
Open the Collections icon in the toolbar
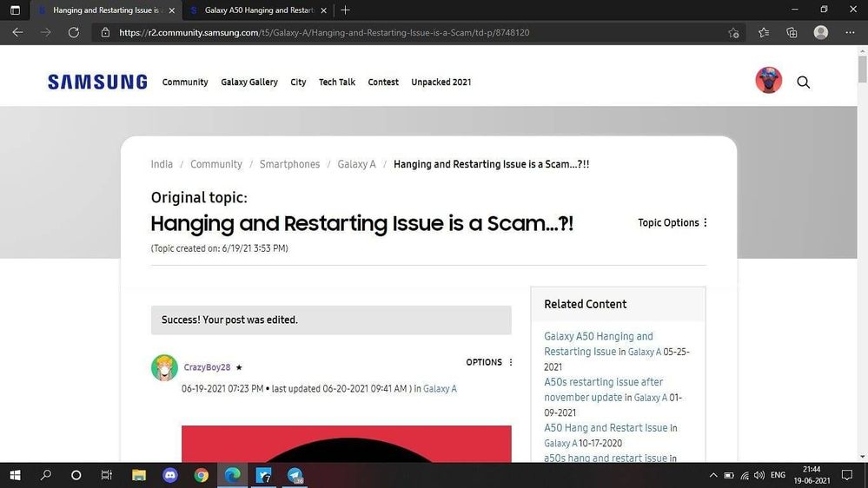pyautogui.click(x=792, y=33)
